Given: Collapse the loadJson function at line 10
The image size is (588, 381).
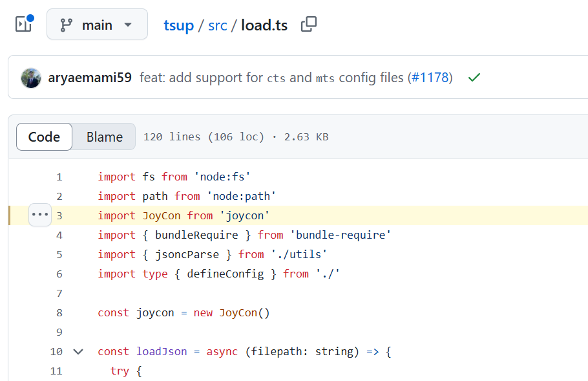Looking at the screenshot, I should 78,352.
